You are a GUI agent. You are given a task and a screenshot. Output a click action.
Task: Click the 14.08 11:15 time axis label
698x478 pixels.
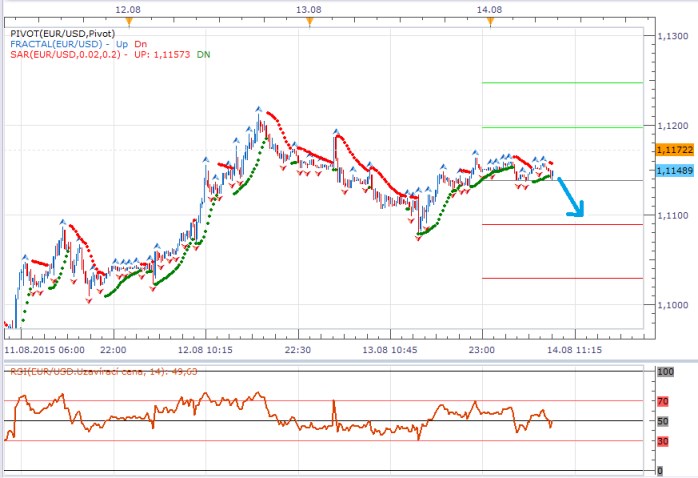[x=574, y=351]
